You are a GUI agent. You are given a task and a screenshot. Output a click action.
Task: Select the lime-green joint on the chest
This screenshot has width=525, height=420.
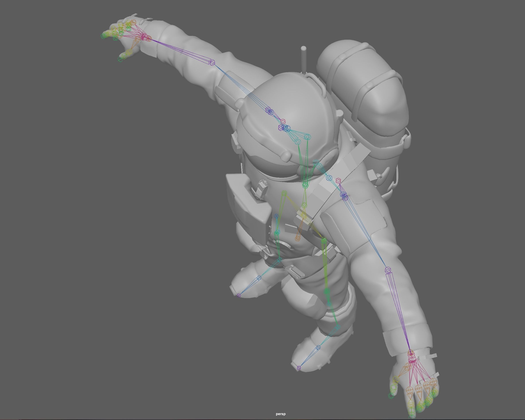[x=284, y=193]
